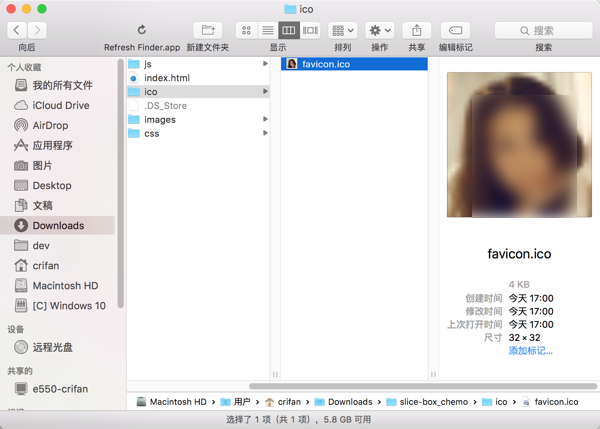600x429 pixels.
Task: Click slice-box_chemo in path bar
Action: point(427,402)
